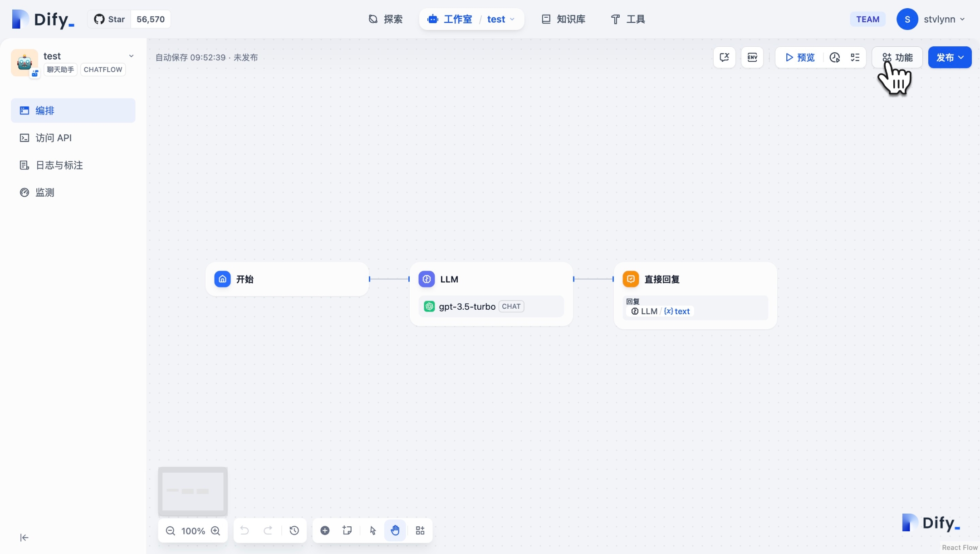Open the 知识库 knowledge tab
Image resolution: width=980 pixels, height=554 pixels.
[563, 19]
